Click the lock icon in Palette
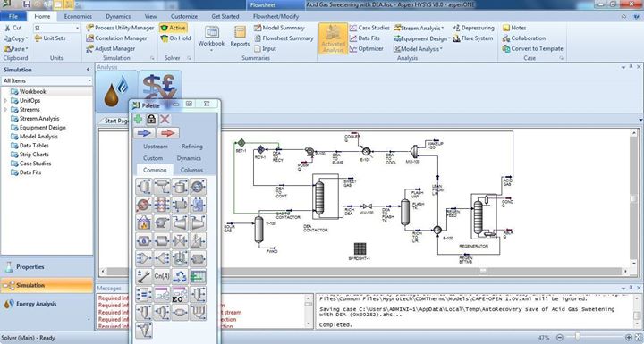Viewport: 644px width, 344px height. pos(151,119)
